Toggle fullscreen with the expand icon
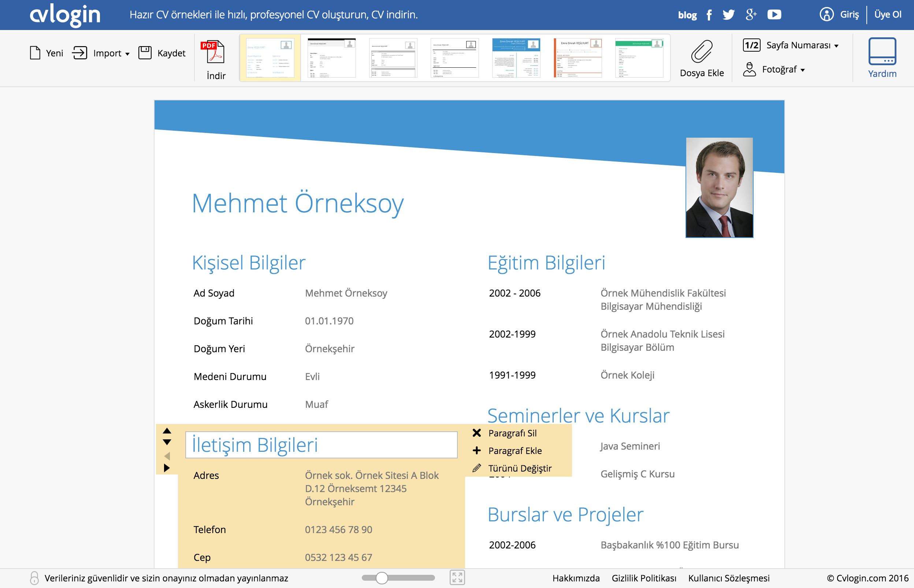This screenshot has width=914, height=588. (x=457, y=578)
